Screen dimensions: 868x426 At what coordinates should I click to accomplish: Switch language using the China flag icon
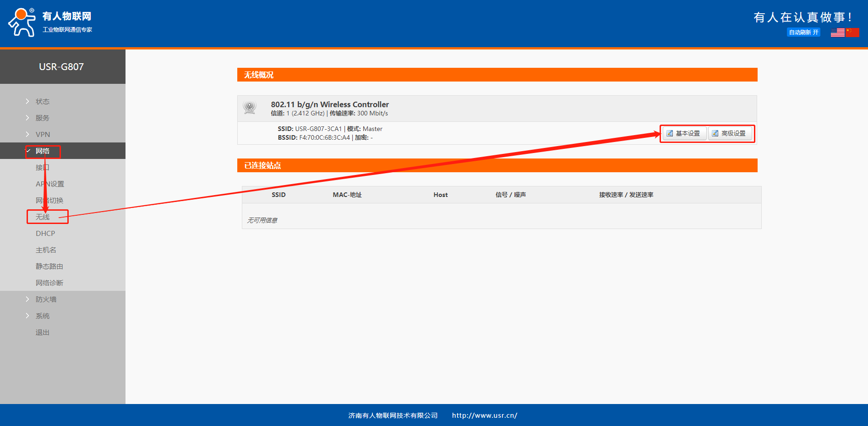point(852,33)
